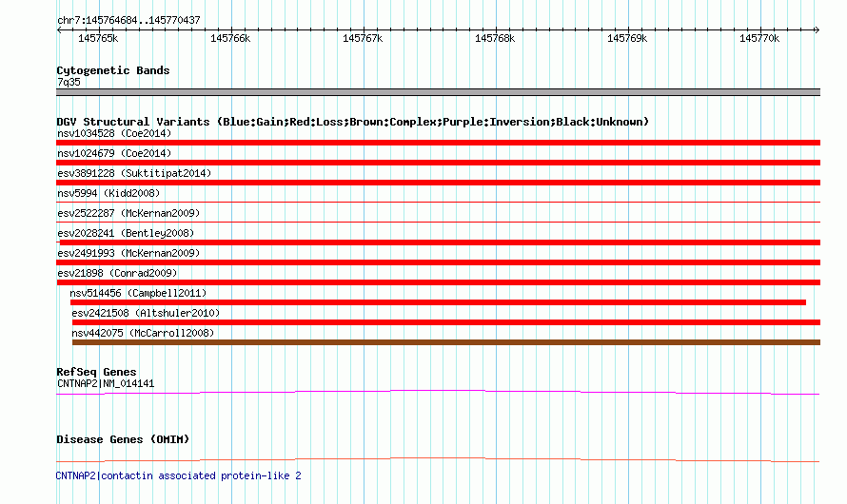This screenshot has height=504, width=847.
Task: Select the RefSeq Genes track title
Action: pos(96,372)
